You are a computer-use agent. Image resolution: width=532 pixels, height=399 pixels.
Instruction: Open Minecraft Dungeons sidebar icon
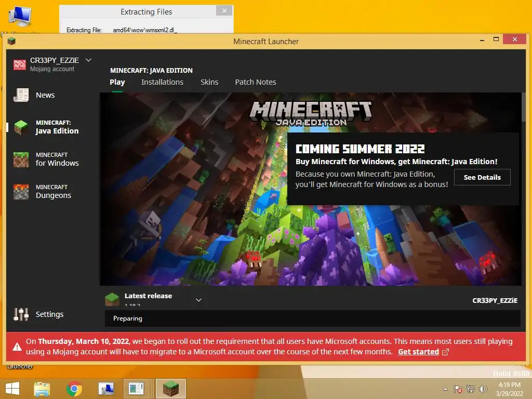(21, 192)
